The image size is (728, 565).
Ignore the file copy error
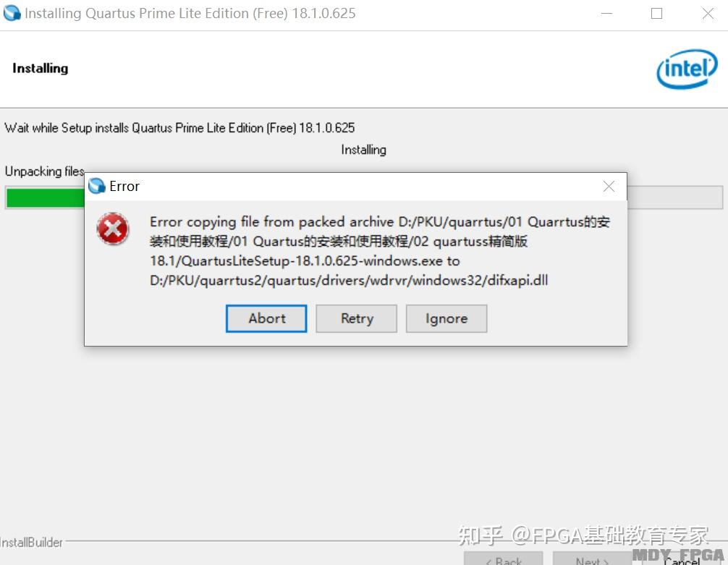tap(446, 318)
